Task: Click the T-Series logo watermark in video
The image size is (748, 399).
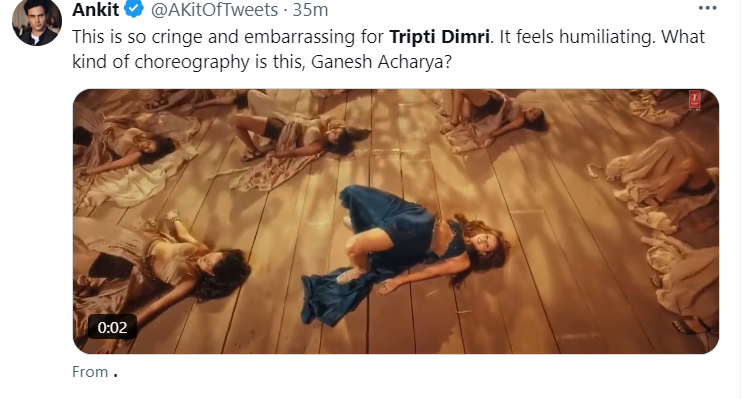Action: coord(695,99)
